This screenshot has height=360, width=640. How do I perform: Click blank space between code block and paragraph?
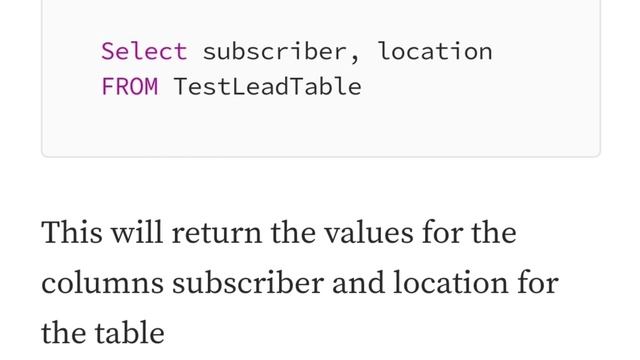point(321,186)
